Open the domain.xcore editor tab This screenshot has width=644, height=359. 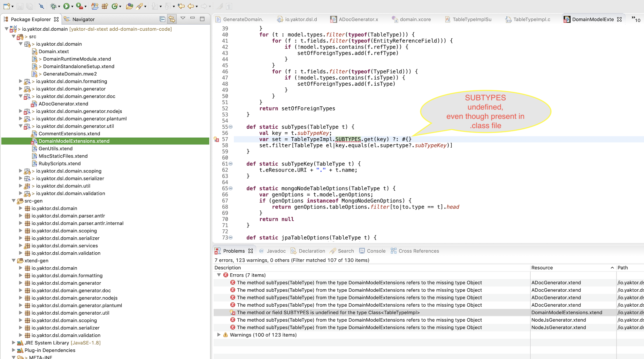click(x=411, y=19)
